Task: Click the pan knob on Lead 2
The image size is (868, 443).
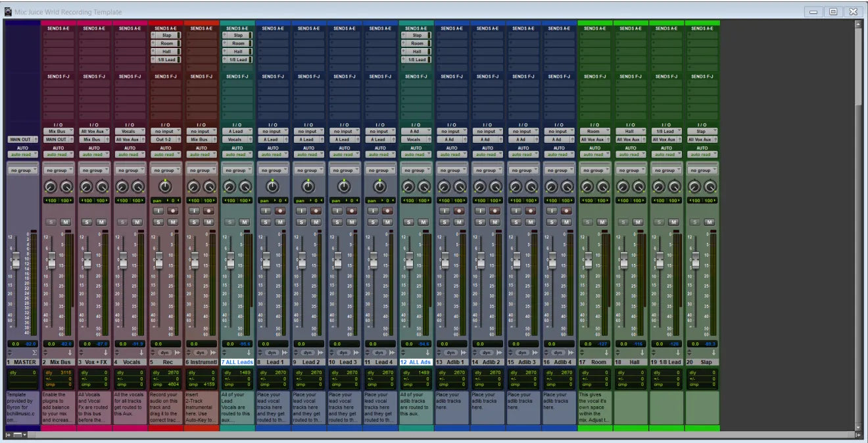Action: pos(308,187)
